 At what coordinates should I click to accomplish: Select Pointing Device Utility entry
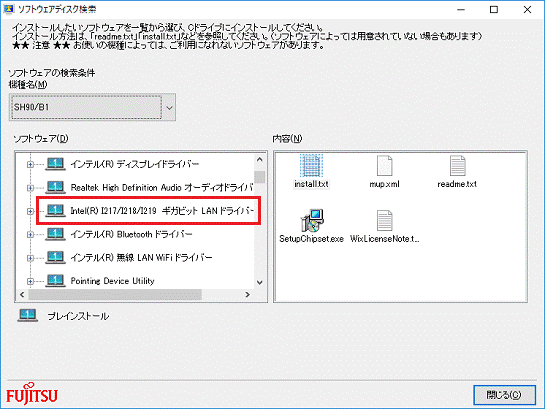point(112,280)
